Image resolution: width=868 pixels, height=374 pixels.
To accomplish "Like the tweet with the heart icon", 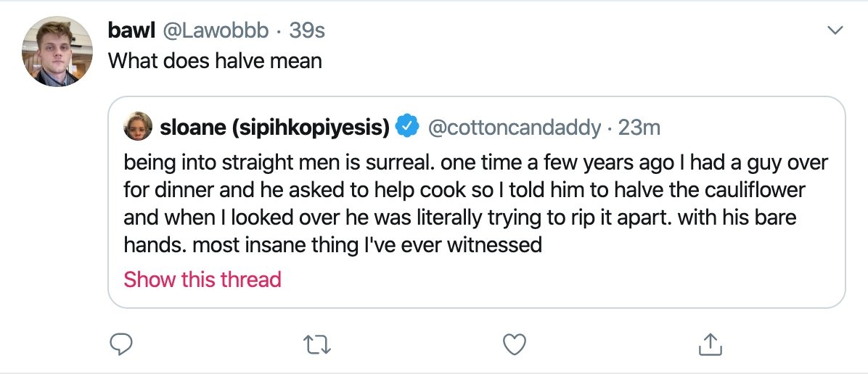I will 514,345.
